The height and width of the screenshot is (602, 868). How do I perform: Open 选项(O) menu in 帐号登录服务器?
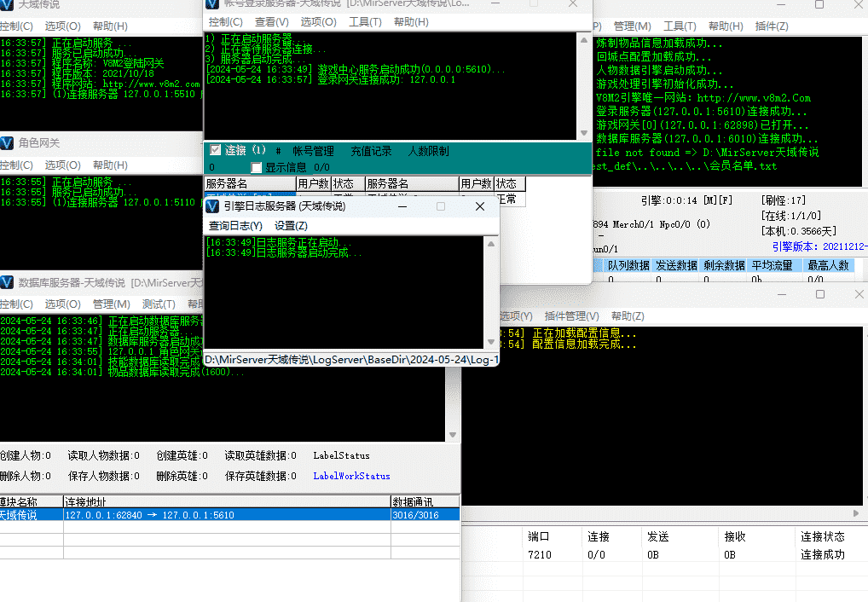coord(318,22)
